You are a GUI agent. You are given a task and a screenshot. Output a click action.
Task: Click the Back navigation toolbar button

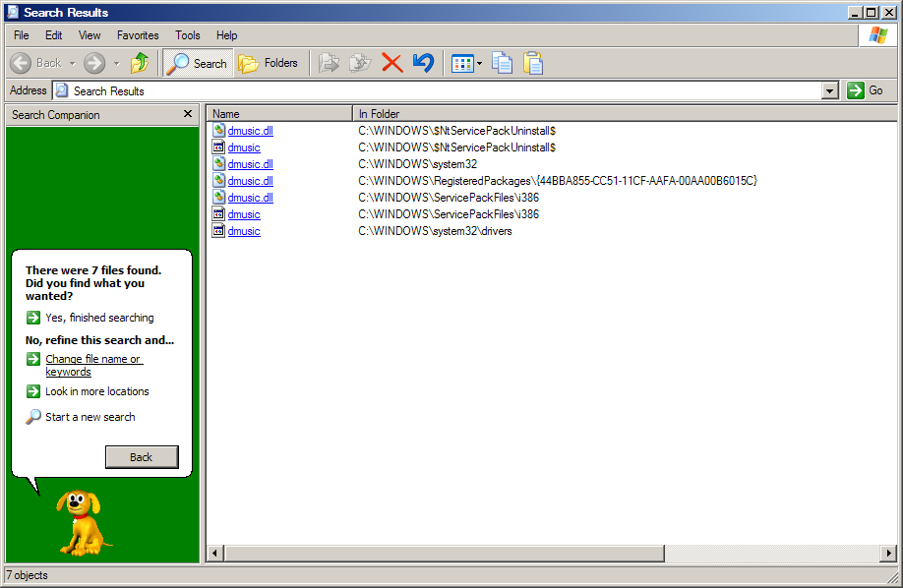[x=36, y=63]
